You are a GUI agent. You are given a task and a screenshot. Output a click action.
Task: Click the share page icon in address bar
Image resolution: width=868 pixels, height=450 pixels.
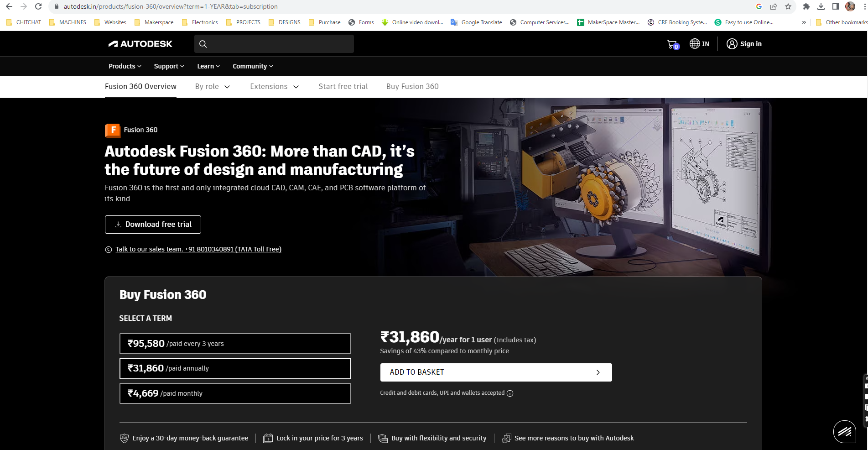[774, 6]
